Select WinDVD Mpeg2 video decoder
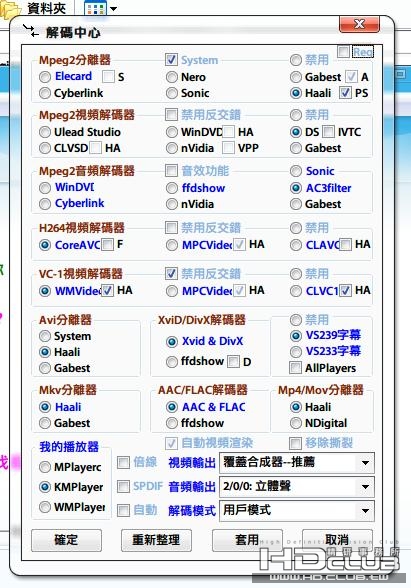Image resolution: width=411 pixels, height=588 pixels. coord(172,132)
